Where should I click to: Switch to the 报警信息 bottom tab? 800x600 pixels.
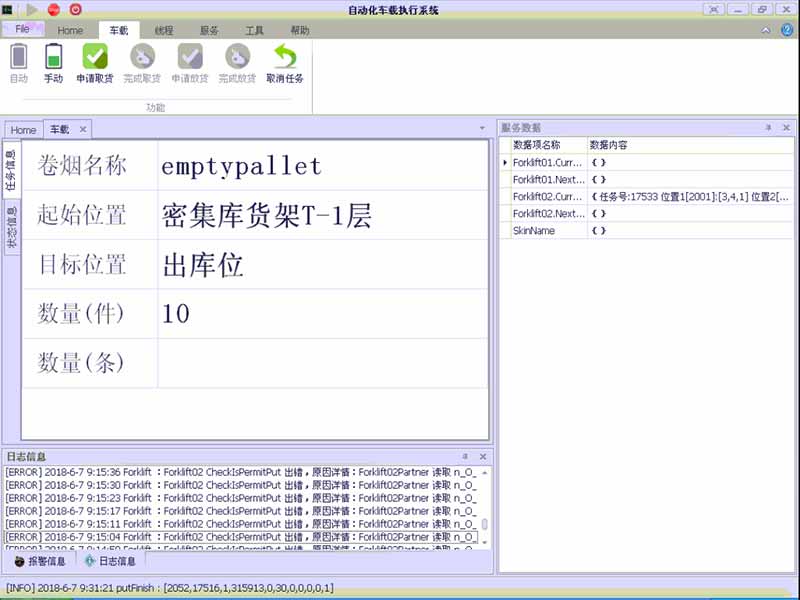point(40,562)
